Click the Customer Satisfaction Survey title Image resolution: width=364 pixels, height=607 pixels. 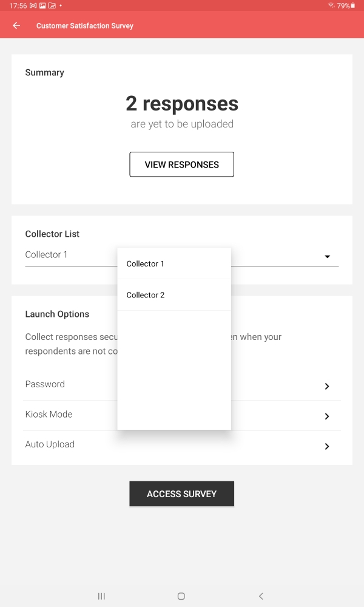84,26
